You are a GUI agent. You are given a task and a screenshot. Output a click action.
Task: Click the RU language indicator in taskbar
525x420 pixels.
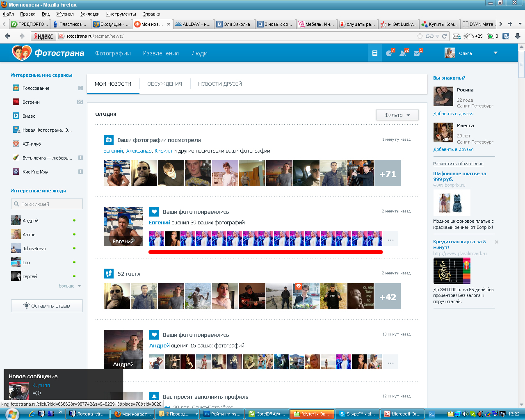point(431,414)
